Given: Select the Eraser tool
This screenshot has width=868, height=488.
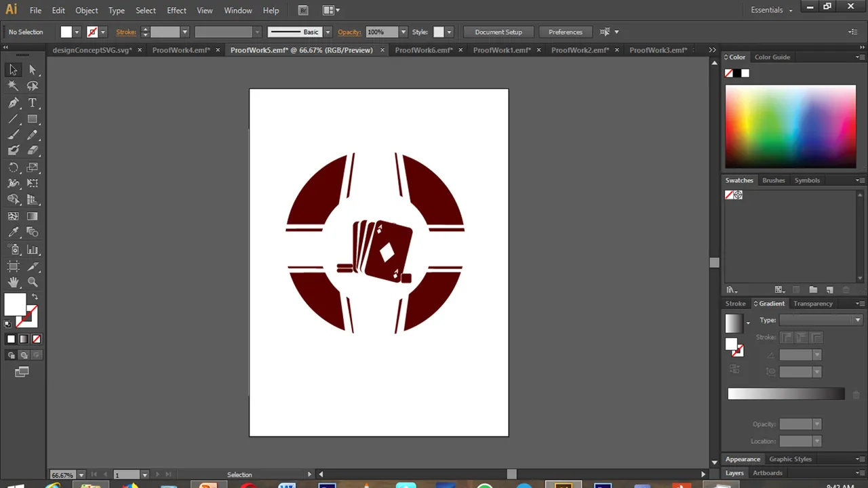Looking at the screenshot, I should tap(32, 150).
